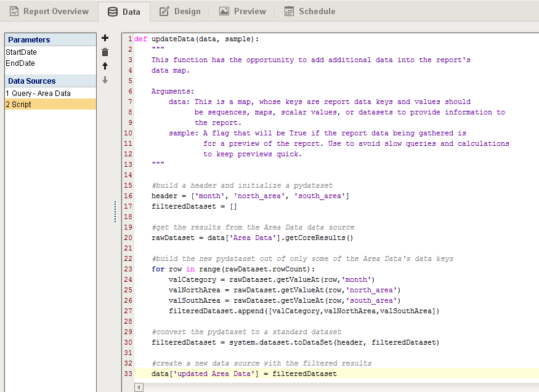Click the last line assigning 'updated Area Data'
The width and height of the screenshot is (539, 392).
coord(244,374)
